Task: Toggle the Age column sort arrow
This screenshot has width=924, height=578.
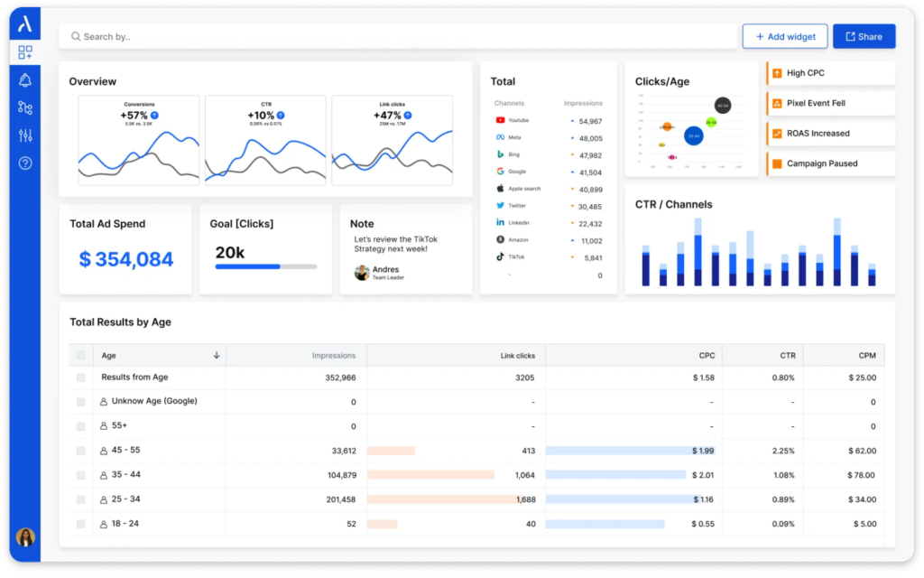Action: (217, 355)
